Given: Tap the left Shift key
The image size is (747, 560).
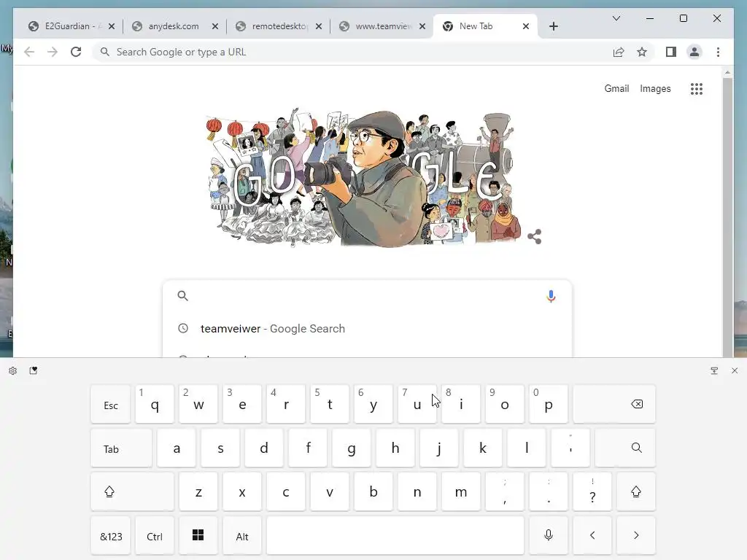Looking at the screenshot, I should point(133,491).
